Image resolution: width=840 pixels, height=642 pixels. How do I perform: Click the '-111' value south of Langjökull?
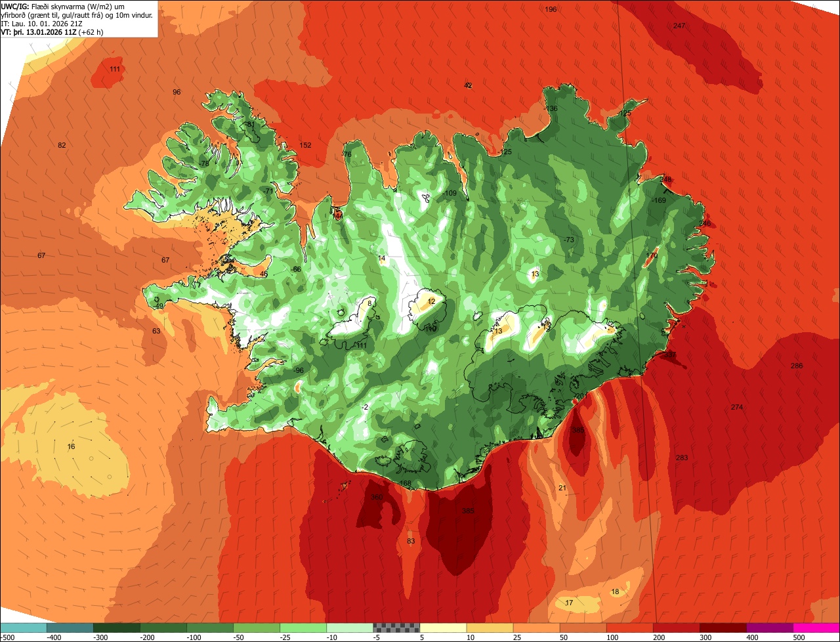pyautogui.click(x=360, y=345)
